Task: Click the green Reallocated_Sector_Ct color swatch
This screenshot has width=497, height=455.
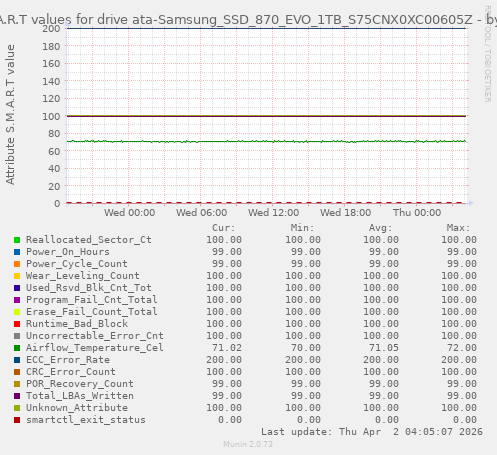Action: point(17,240)
